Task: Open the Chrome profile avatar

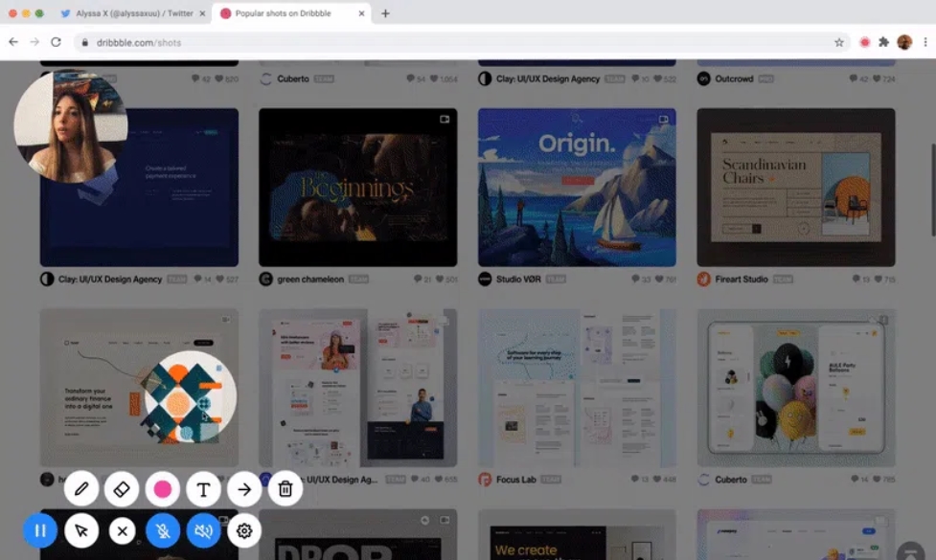Action: [904, 42]
